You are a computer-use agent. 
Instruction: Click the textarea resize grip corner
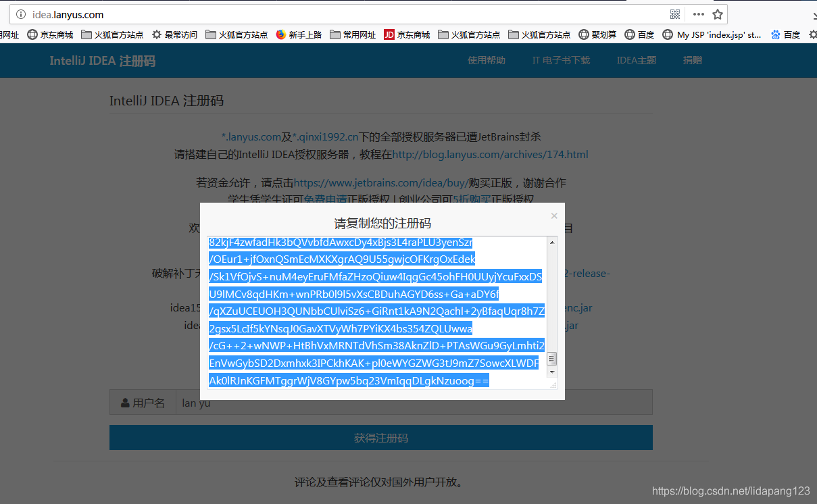click(x=553, y=385)
